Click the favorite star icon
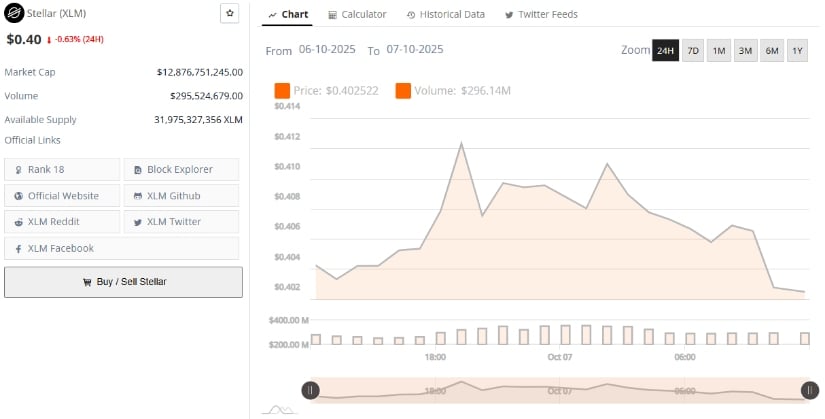825x419 pixels. [229, 13]
